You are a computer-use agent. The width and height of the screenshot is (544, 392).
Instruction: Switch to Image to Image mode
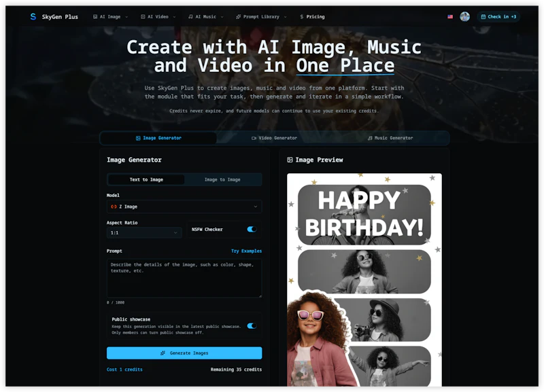pos(223,179)
